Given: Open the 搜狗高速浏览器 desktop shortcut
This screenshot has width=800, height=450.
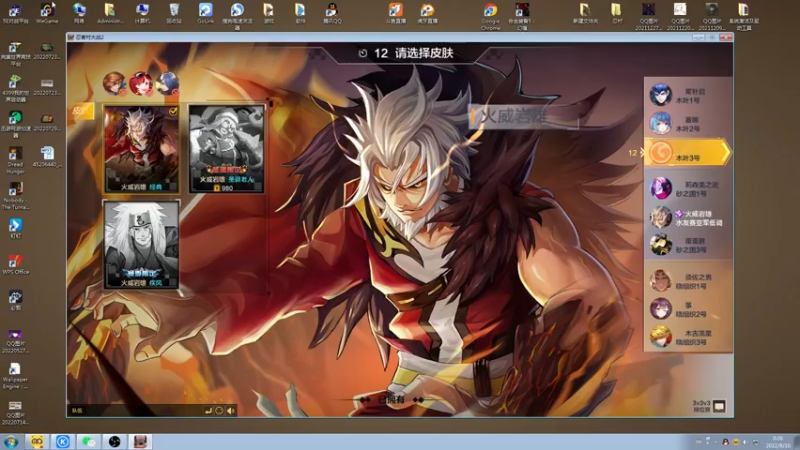Looking at the screenshot, I should [x=237, y=16].
